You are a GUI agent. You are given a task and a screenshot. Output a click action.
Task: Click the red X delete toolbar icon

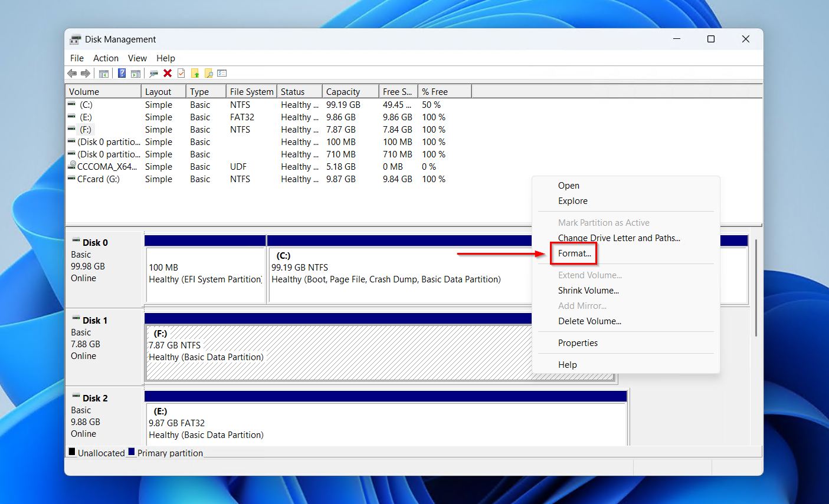167,73
